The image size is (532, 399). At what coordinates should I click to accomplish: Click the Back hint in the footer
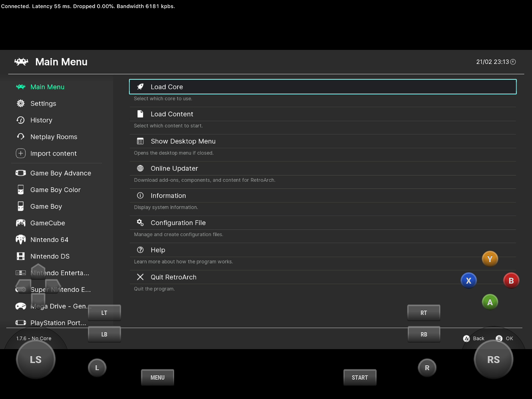(x=474, y=338)
